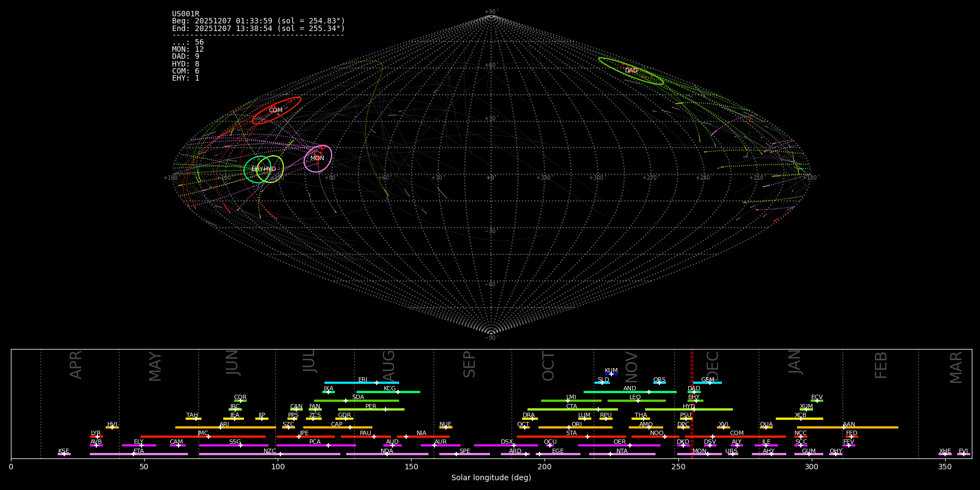Image resolution: width=980 pixels, height=490 pixels.
Task: Click the +210 longitude label
Action: pyautogui.click(x=756, y=178)
